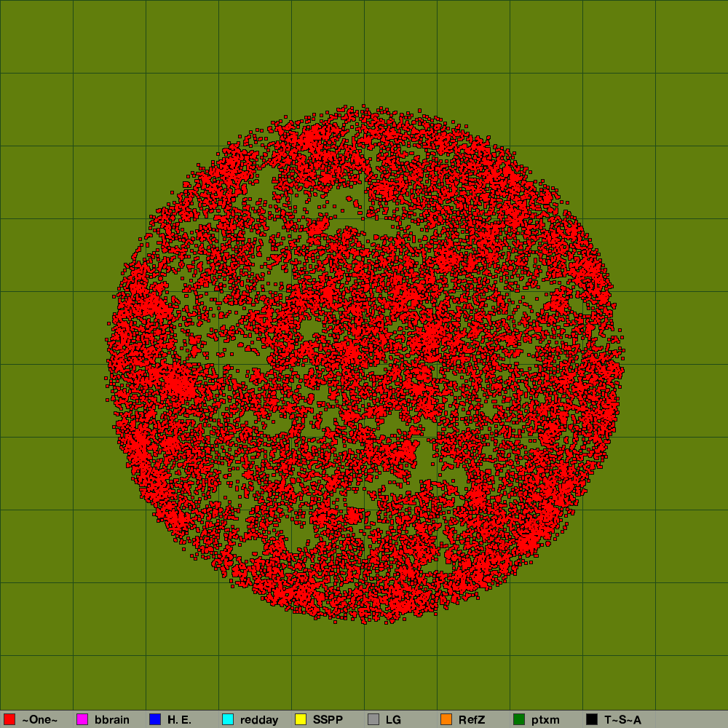The image size is (728, 728).
Task: Click the cyan redday color swatch
Action: point(228,720)
